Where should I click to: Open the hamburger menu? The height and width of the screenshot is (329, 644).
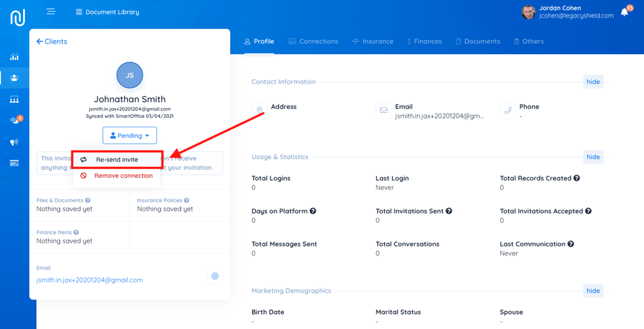coord(51,11)
